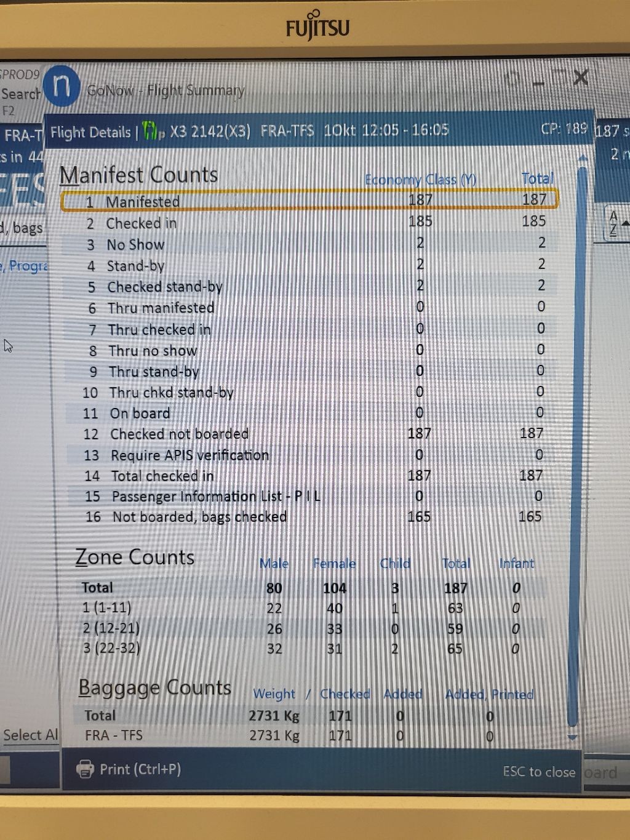Click the Total header in Manifest Counts
630x840 pixels.
point(537,178)
